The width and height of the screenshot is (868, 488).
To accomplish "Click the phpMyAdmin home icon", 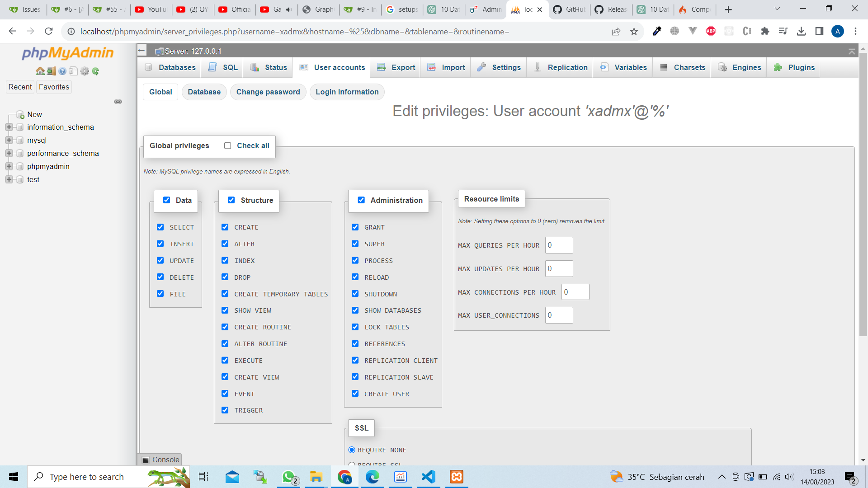I will [40, 71].
